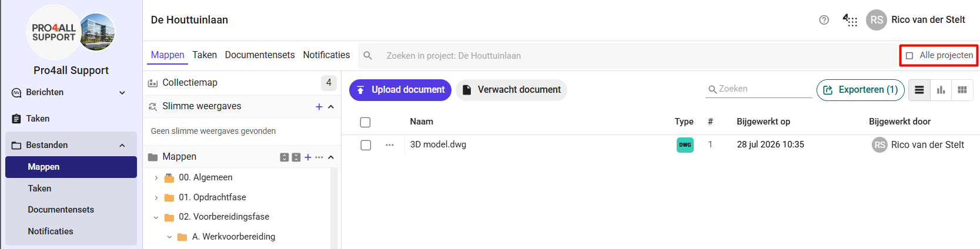
Task: Expand all folders in Mappen panel
Action: [x=285, y=157]
